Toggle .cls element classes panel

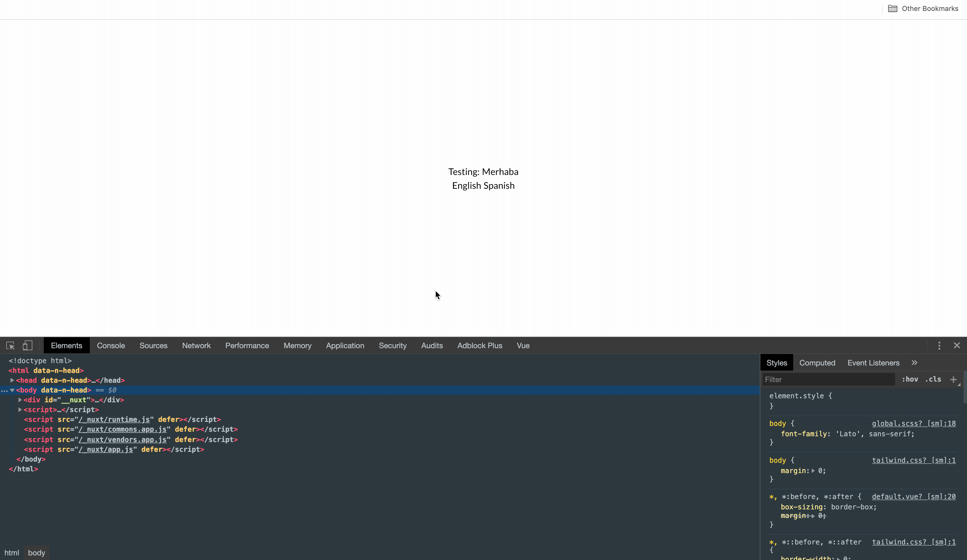pos(933,379)
